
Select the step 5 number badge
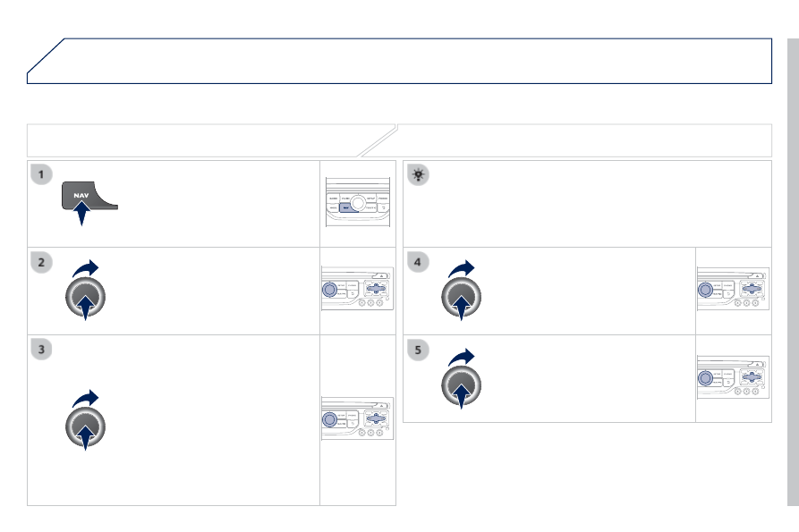(x=418, y=350)
